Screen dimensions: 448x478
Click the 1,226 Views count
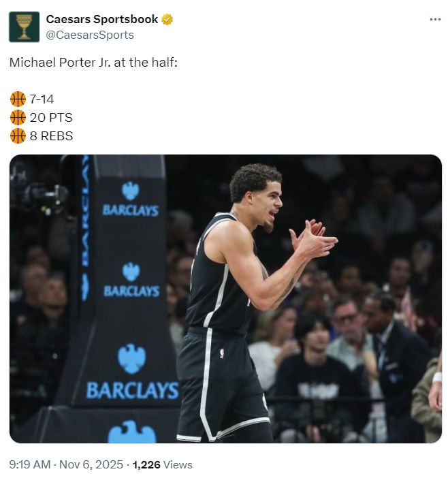(162, 464)
